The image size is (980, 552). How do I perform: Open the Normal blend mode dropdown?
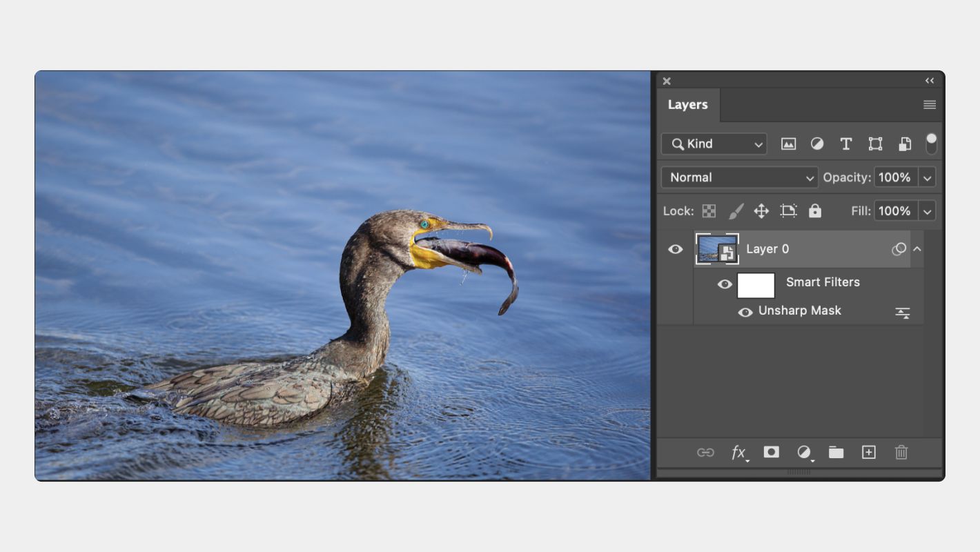tap(738, 177)
